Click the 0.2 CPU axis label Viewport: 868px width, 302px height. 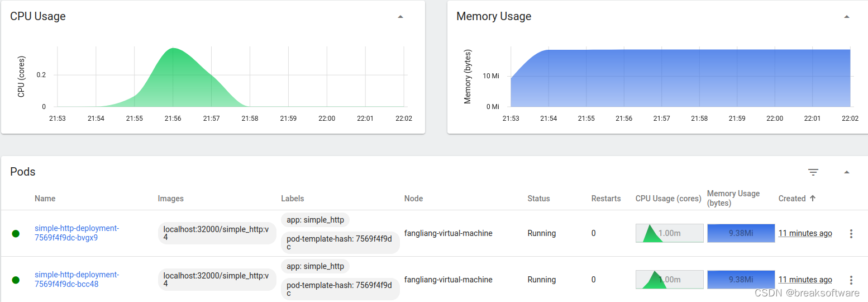coord(41,75)
